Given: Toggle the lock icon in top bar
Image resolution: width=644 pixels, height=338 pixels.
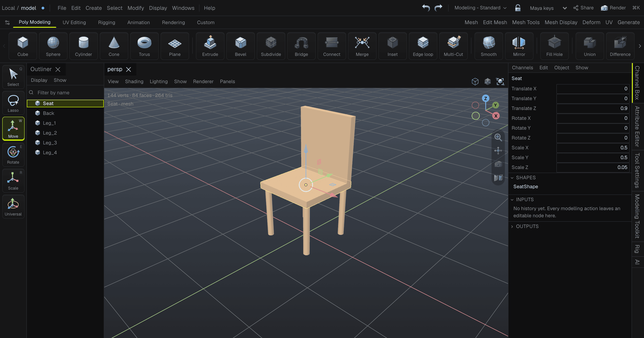Looking at the screenshot, I should coord(518,8).
